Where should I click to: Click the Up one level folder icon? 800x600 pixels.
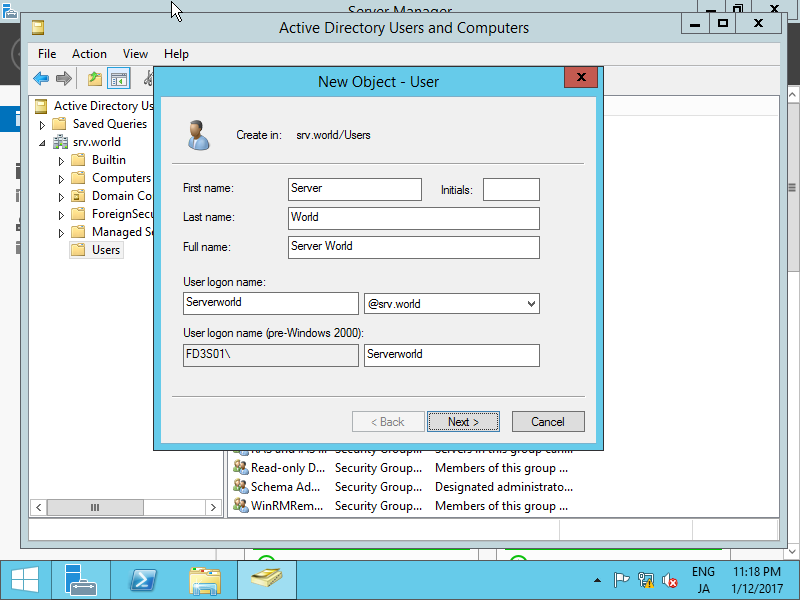93,78
